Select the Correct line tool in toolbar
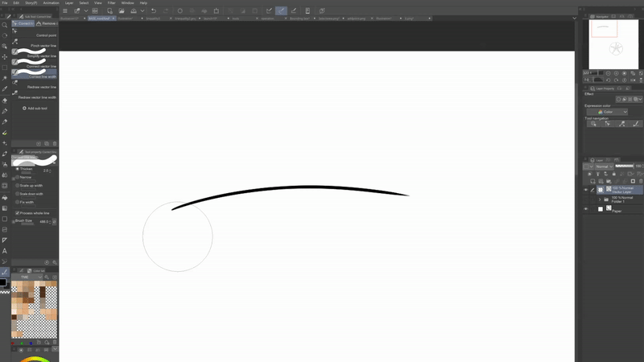The width and height of the screenshot is (644, 362). click(5, 272)
